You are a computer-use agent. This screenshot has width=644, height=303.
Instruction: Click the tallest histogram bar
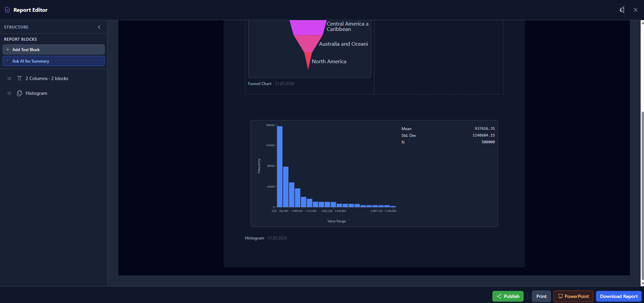(279, 166)
